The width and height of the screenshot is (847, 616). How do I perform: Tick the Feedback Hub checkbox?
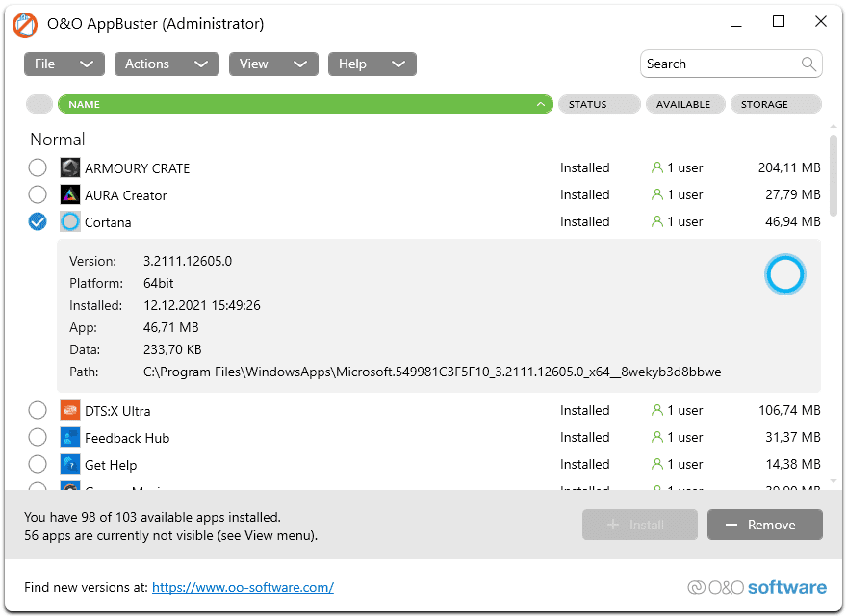[38, 437]
